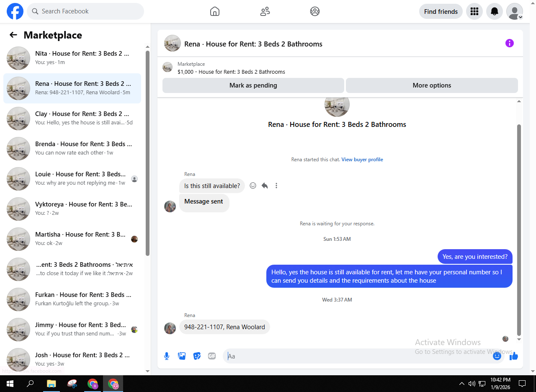Screen dimensions: 536x392
Task: Attach a photo with image icon
Action: coord(182,356)
